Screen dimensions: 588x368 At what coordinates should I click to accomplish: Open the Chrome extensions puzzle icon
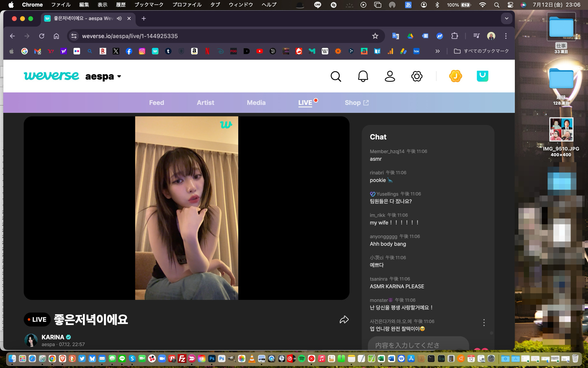point(455,36)
